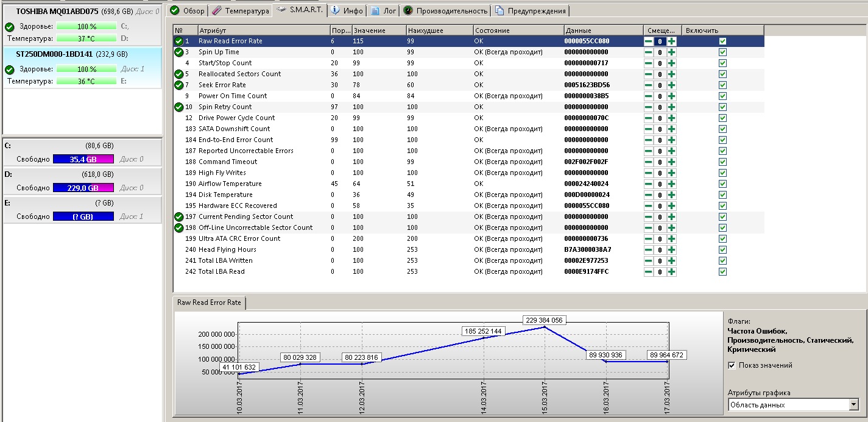
Task: Select the Total LBA Written row
Action: click(468, 260)
